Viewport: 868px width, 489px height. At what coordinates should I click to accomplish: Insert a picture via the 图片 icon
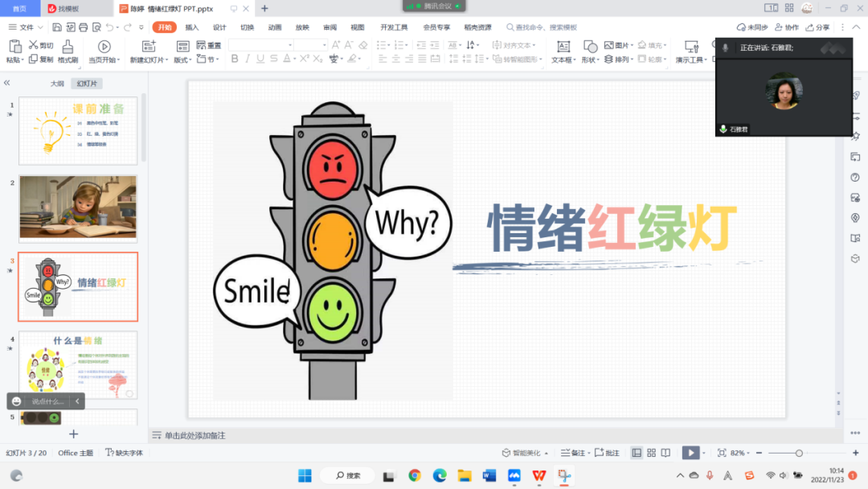pos(608,44)
